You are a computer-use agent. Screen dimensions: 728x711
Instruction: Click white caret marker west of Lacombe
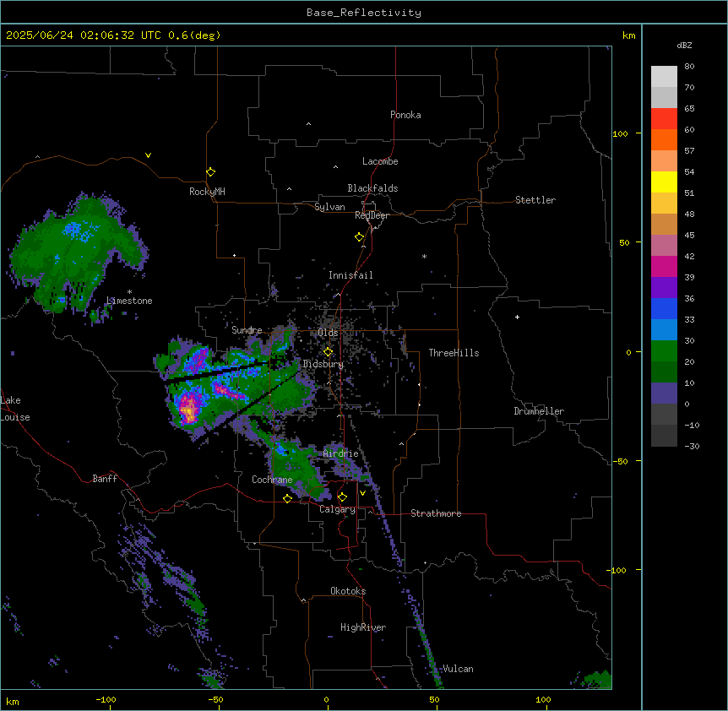(x=335, y=167)
